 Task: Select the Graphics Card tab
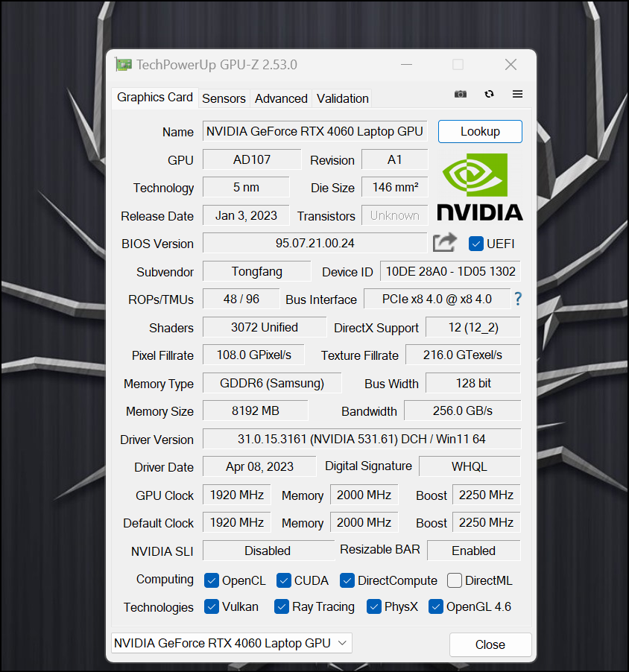tap(155, 98)
